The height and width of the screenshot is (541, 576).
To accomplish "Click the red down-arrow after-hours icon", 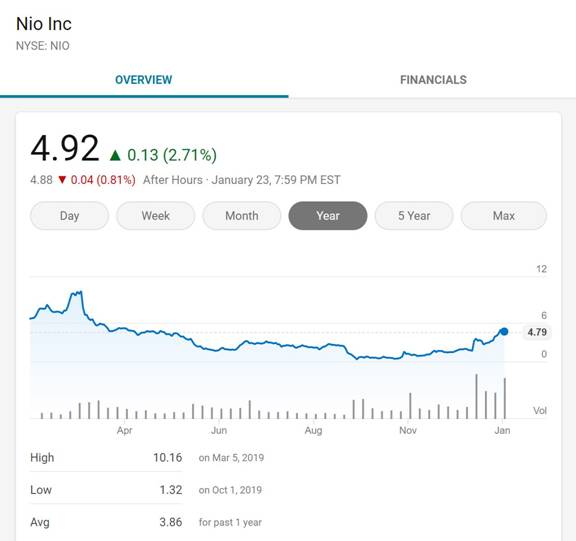I will point(62,180).
